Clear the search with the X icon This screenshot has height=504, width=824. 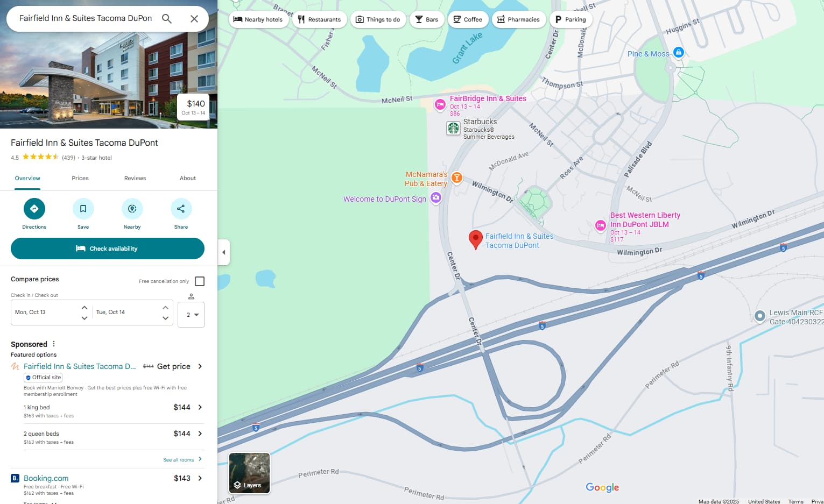(x=194, y=19)
